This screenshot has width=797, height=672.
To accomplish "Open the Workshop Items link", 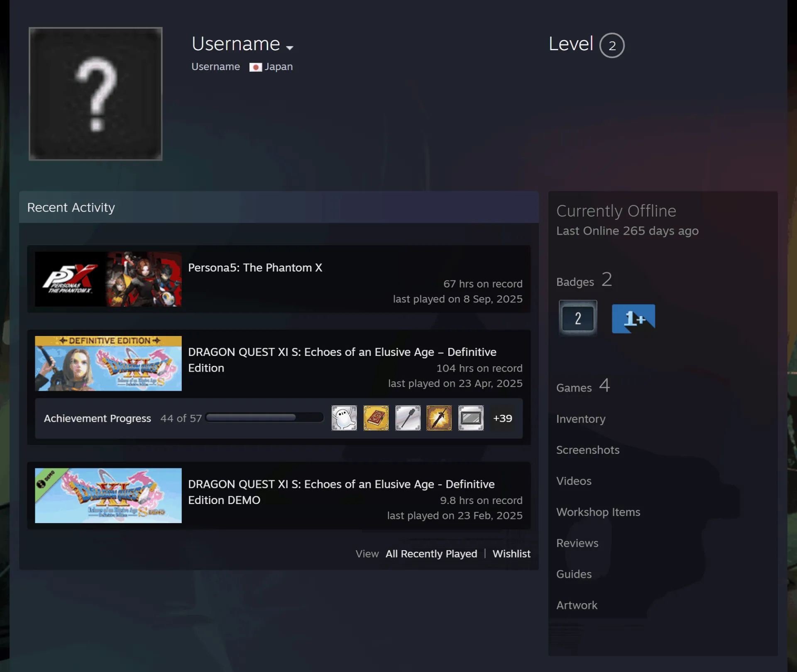I will pyautogui.click(x=598, y=512).
